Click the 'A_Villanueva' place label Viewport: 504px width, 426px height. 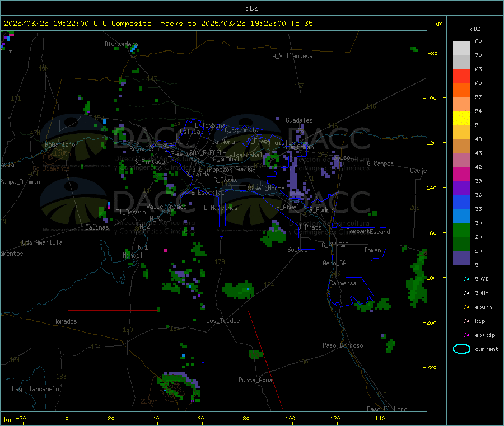click(292, 56)
